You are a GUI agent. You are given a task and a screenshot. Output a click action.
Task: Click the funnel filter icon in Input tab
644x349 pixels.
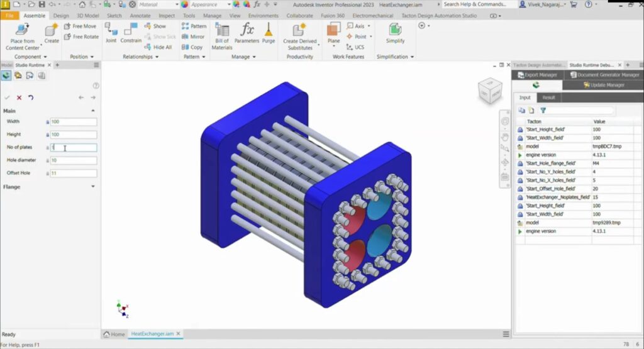click(x=543, y=111)
